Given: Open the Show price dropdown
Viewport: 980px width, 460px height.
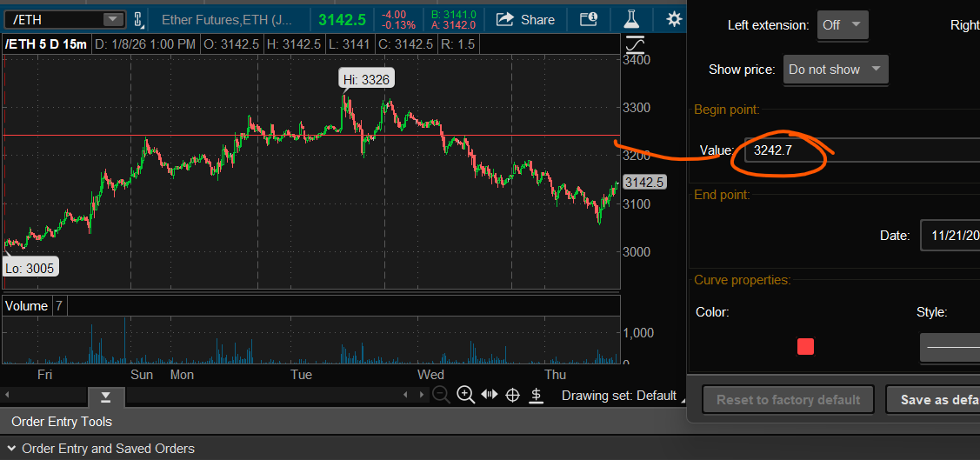Looking at the screenshot, I should (x=836, y=70).
